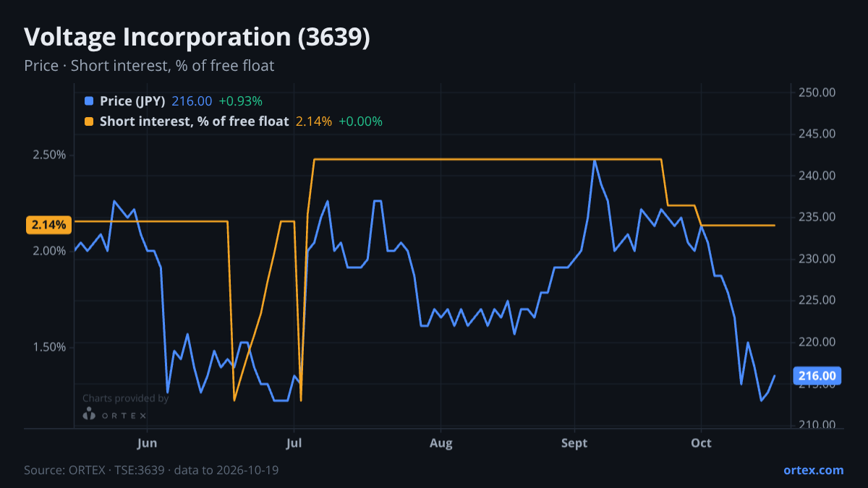868x488 pixels.
Task: Click the 2.14% orange axis value badge
Action: point(49,225)
